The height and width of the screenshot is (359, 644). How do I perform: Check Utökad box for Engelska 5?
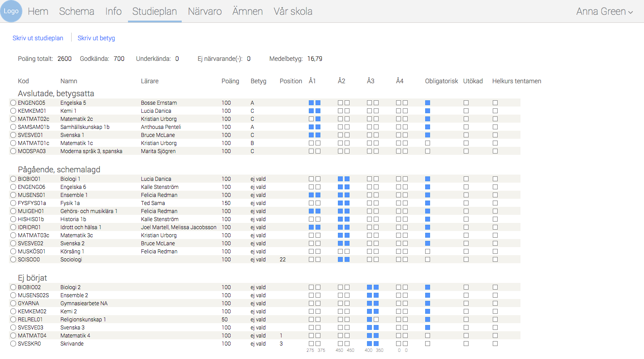point(466,103)
